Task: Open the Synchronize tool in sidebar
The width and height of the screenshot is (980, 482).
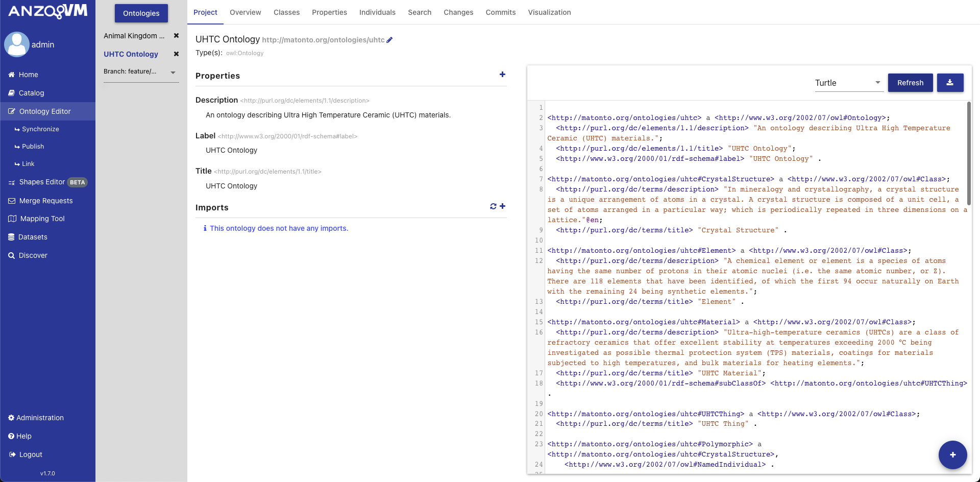Action: pyautogui.click(x=41, y=129)
